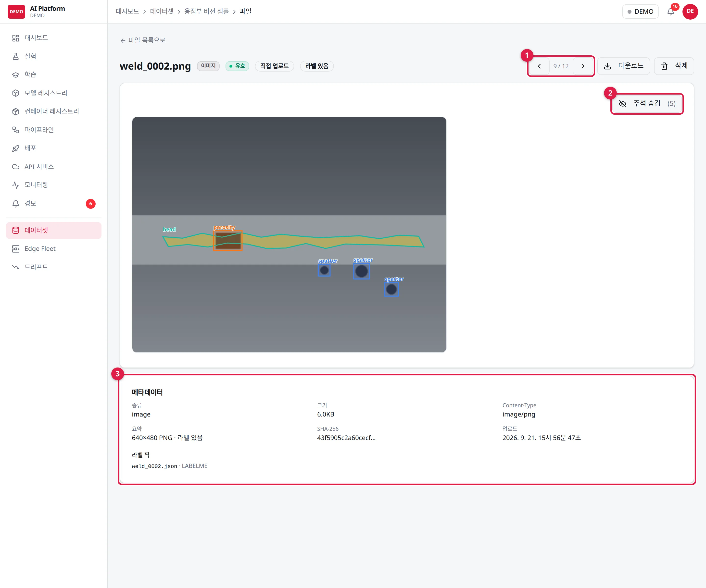The image size is (706, 588).
Task: Click the weld_0002.json label file name
Action: [154, 466]
